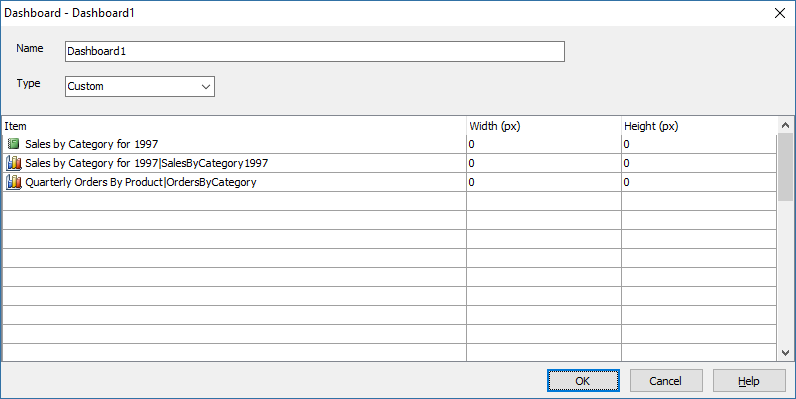Screen dimensions: 796x399
Task: Click the green report icon for Sales by Category
Action: 14,144
